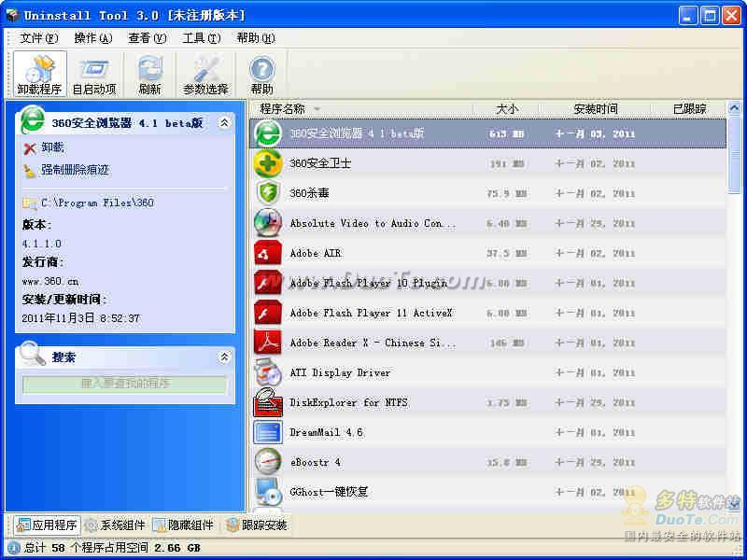Select eBoostr 4 entry text
This screenshot has height=560, width=747.
pos(315,462)
